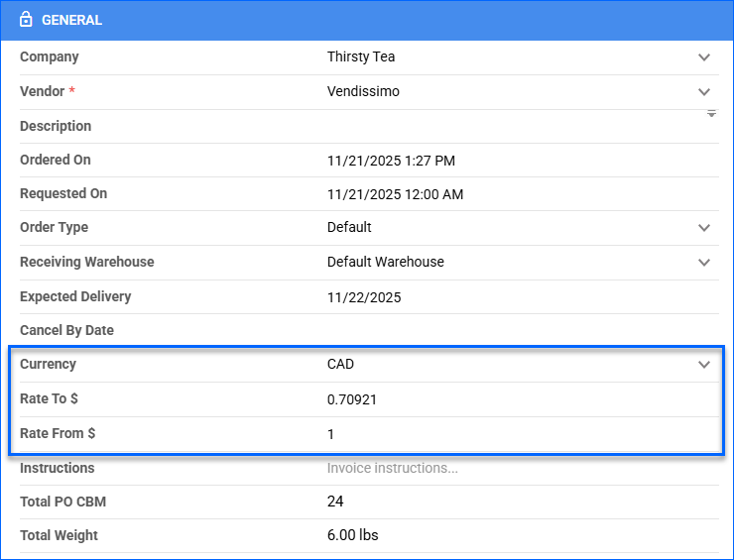Image resolution: width=734 pixels, height=560 pixels.
Task: Click into the empty Description field
Action: tap(506, 127)
